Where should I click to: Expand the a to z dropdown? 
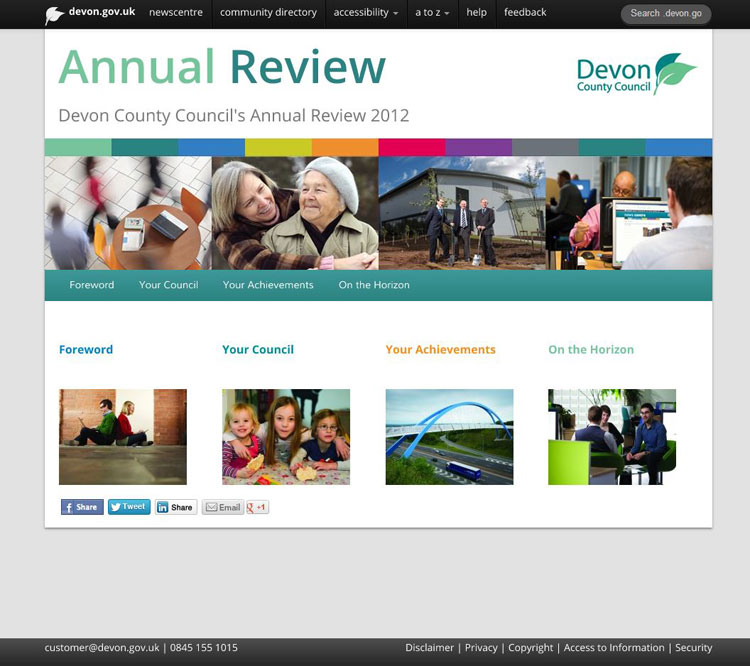(x=432, y=12)
